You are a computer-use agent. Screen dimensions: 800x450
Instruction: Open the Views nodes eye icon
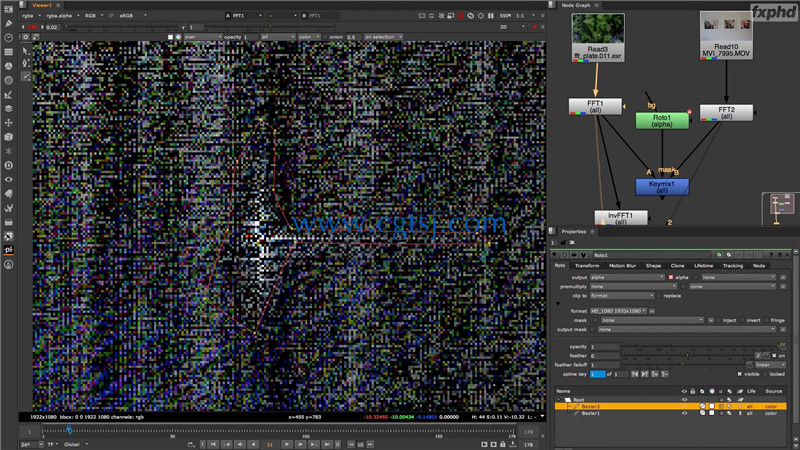click(8, 180)
